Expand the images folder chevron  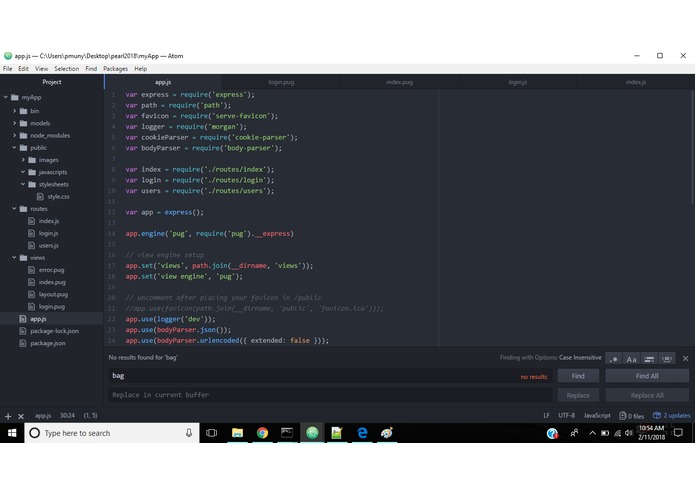pyautogui.click(x=23, y=159)
